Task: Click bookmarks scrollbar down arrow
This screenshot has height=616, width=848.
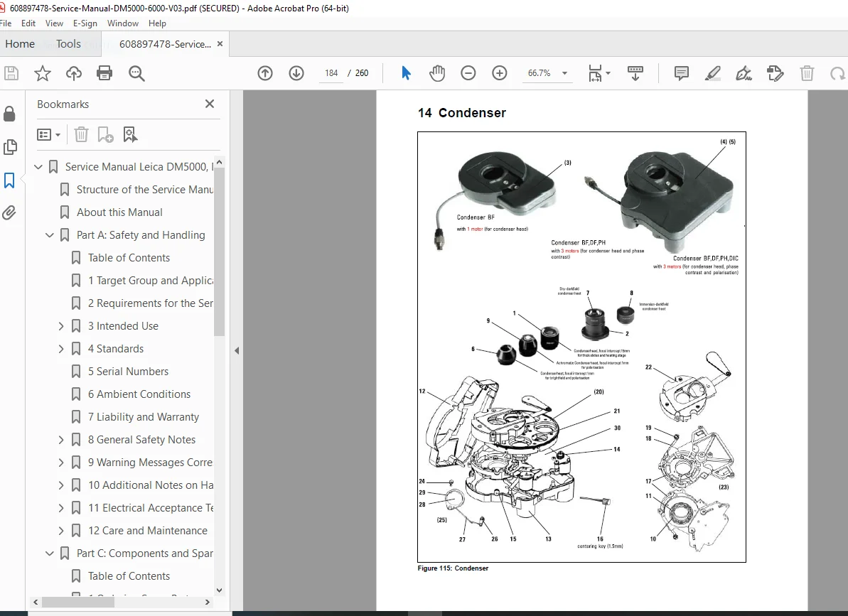Action: (x=219, y=590)
